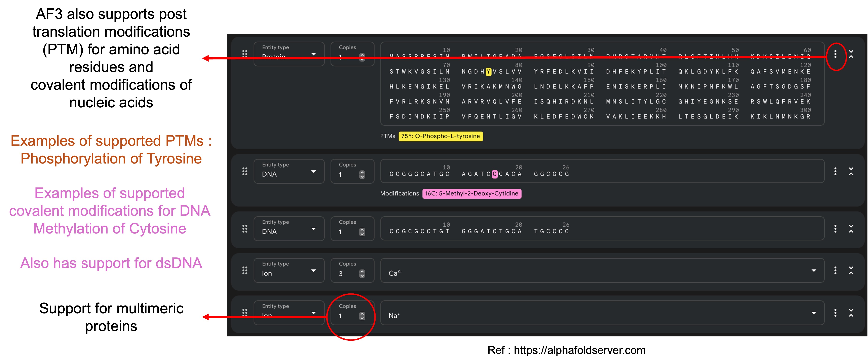Open three-dot menu for Protein entity row
This screenshot has width=868, height=364.
(835, 54)
